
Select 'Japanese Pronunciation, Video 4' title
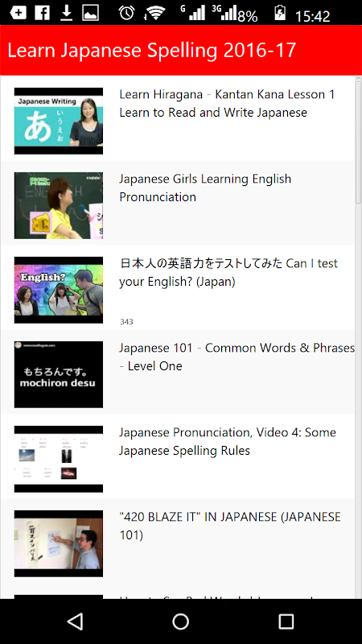(228, 441)
